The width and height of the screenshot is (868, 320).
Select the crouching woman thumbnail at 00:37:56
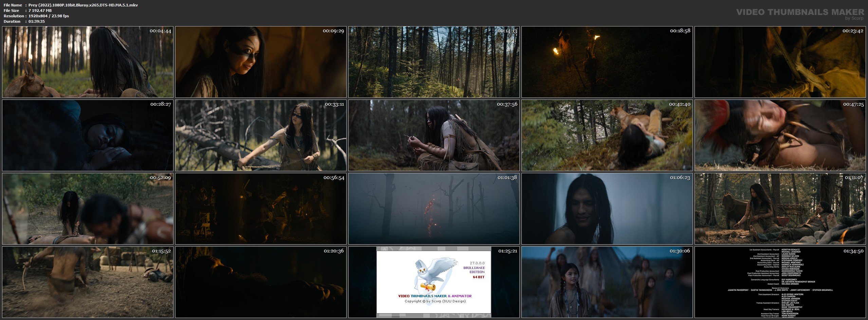pyautogui.click(x=434, y=135)
